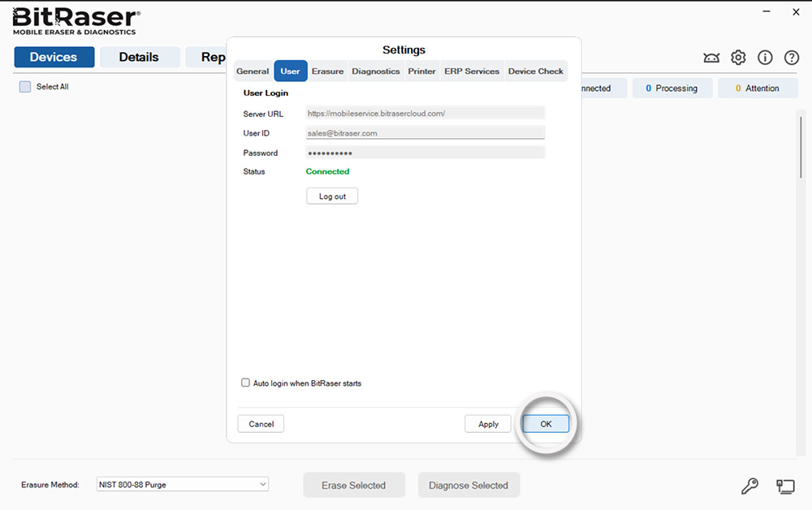Screen dimensions: 812x510
Task: Open the info icon in top toolbar
Action: pyautogui.click(x=765, y=58)
